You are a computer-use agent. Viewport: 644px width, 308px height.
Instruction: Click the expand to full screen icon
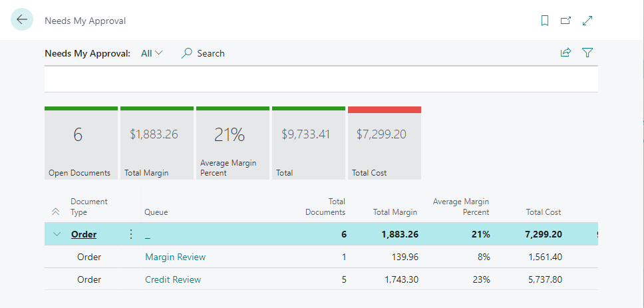tap(587, 21)
